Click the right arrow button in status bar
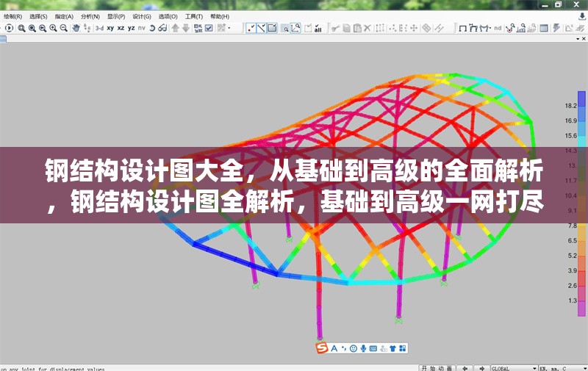The height and width of the screenshot is (371, 588). 482,368
